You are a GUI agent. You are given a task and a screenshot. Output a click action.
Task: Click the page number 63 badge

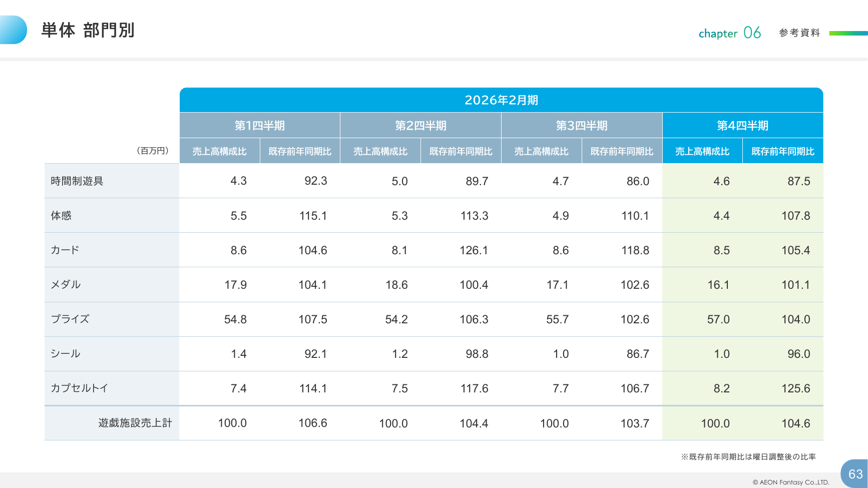click(855, 473)
